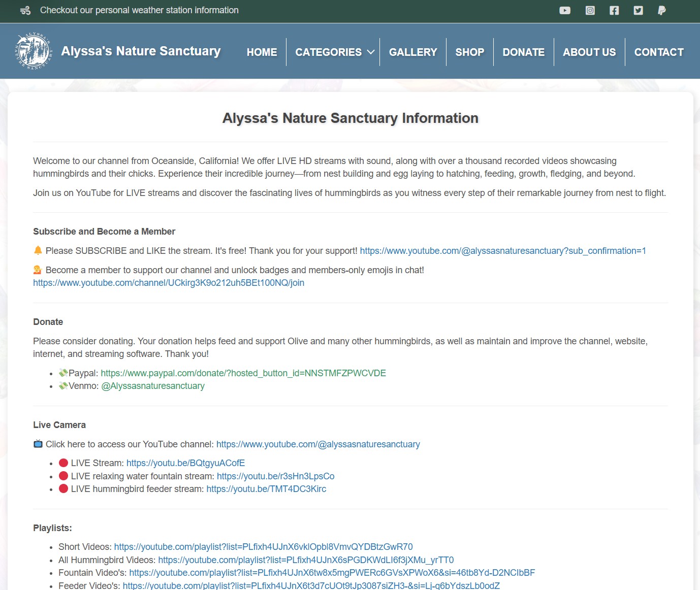
Task: Navigate to the Shop page
Action: [469, 52]
